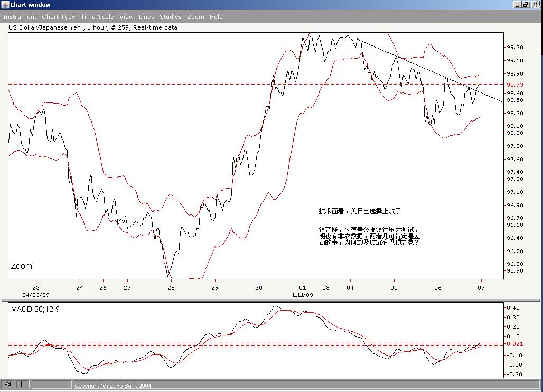Click the Chart window title bar app icon
Viewport: 543px width, 392px height.
pyautogui.click(x=5, y=5)
